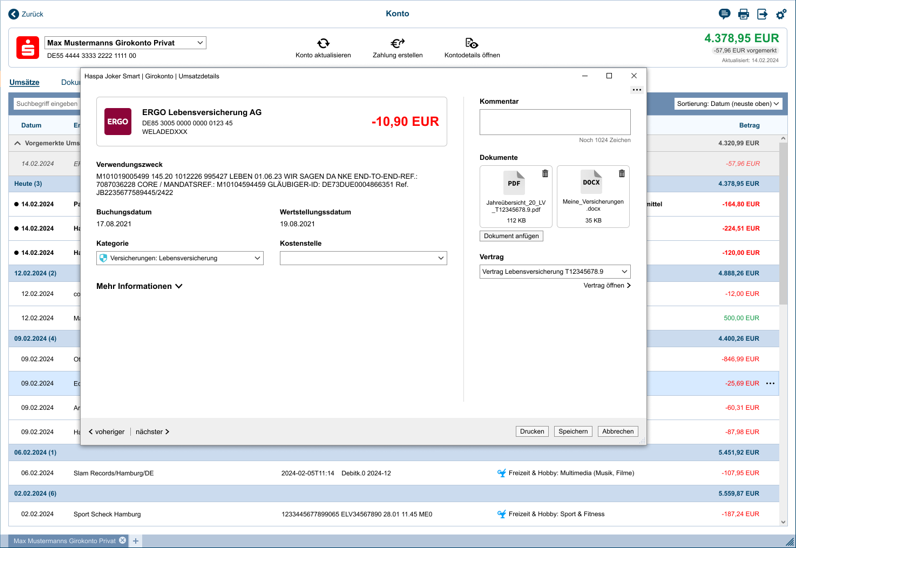Click the Suchbegriff search field
905x567 pixels.
tap(47, 104)
